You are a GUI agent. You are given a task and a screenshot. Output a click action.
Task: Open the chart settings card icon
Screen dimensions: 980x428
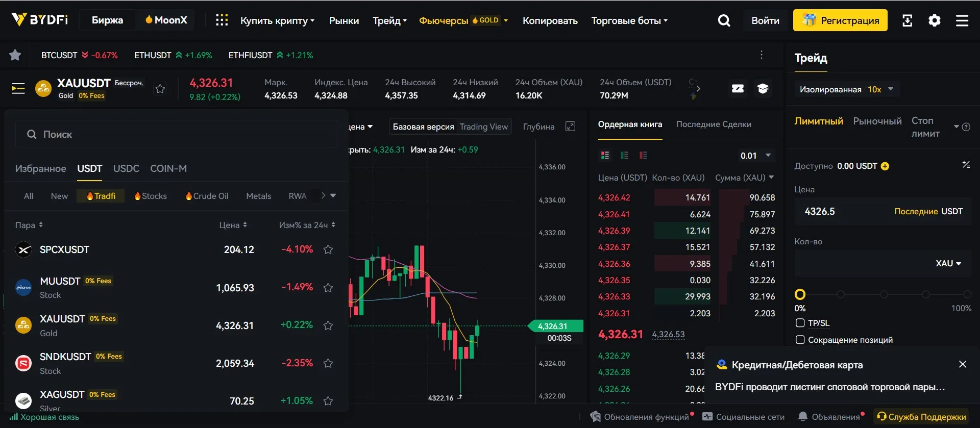pos(738,89)
